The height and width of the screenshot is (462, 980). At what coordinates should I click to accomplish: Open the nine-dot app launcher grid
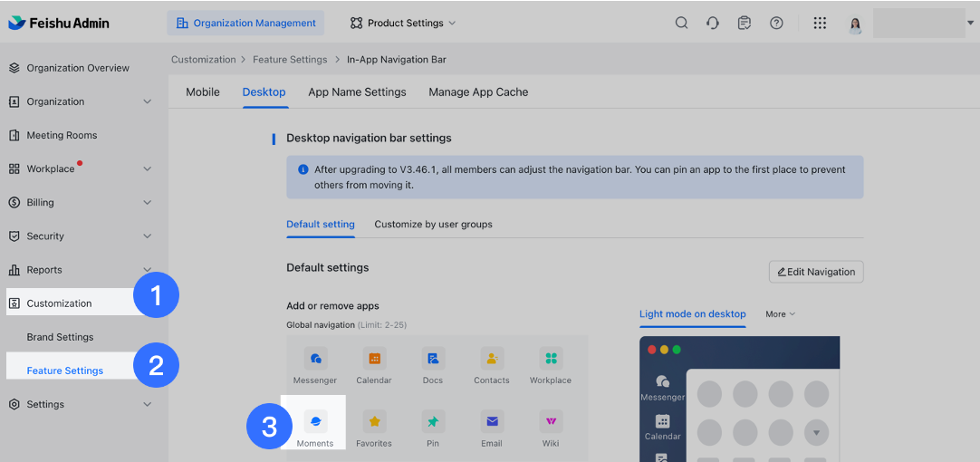820,24
